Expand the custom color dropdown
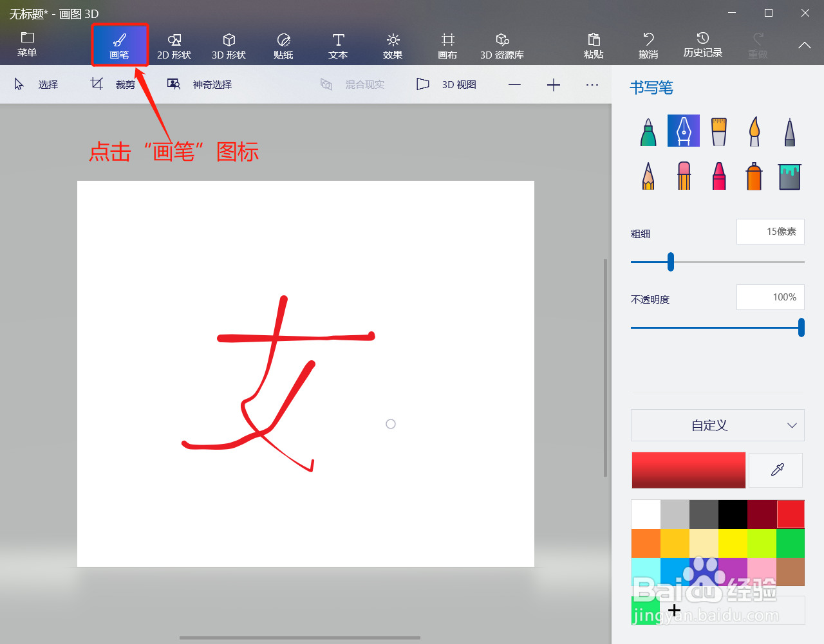This screenshot has height=644, width=824. (717, 425)
